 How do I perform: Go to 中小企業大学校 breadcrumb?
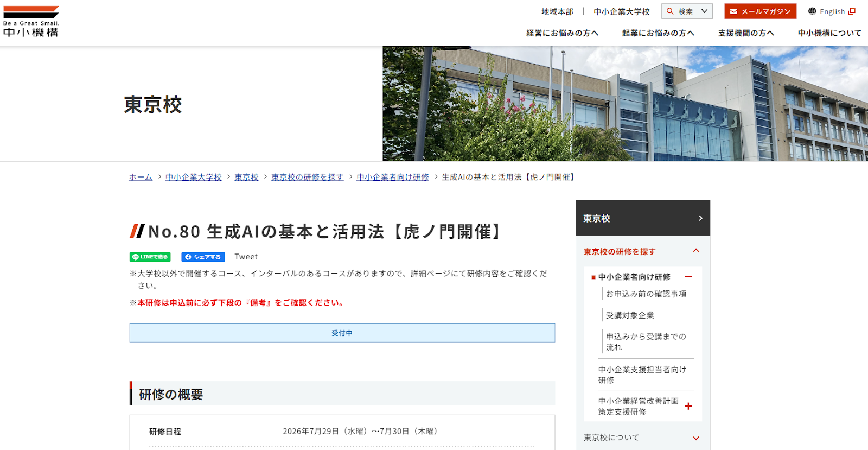coord(194,177)
